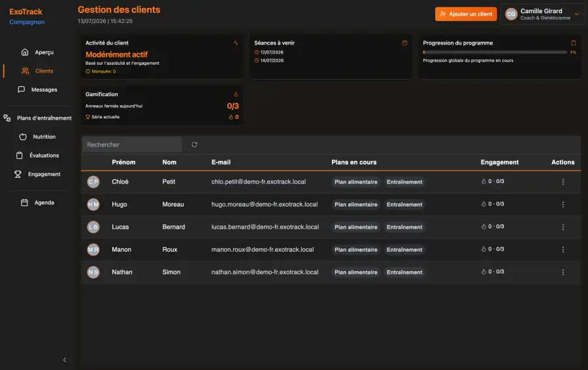Viewport: 588px width, 370px height.
Task: Go to Messages in the sidebar
Action: coord(44,90)
